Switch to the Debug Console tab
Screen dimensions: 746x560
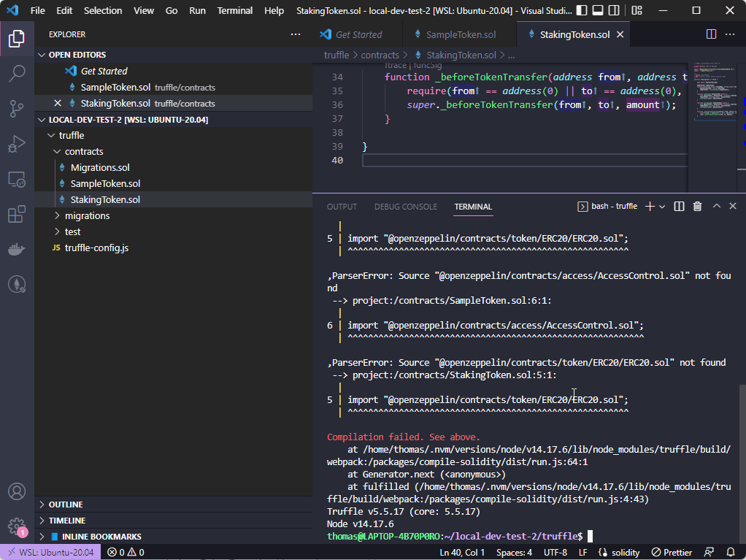tap(405, 207)
